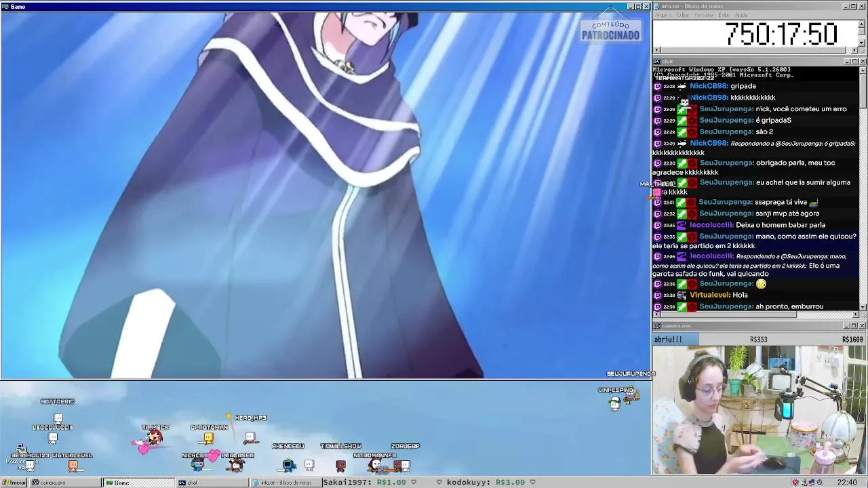Image resolution: width=868 pixels, height=488 pixels.
Task: Click the Virtualevel username in chat
Action: pyautogui.click(x=709, y=296)
